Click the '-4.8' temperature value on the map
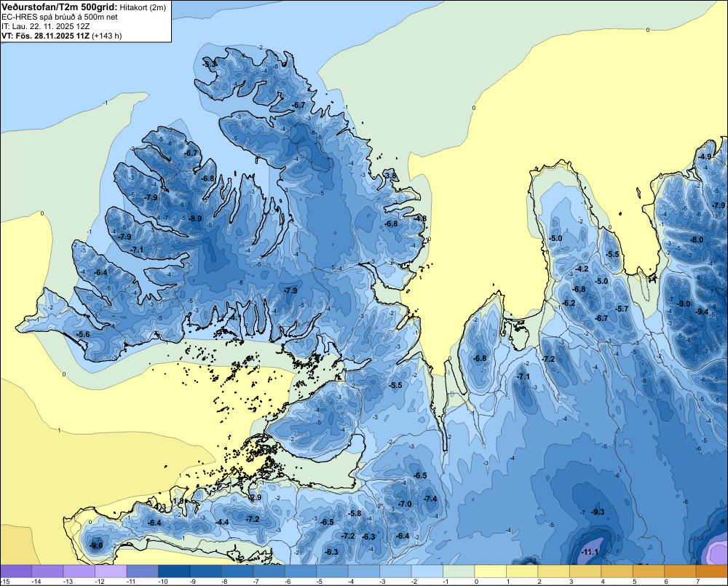The height and width of the screenshot is (586, 728). point(420,218)
